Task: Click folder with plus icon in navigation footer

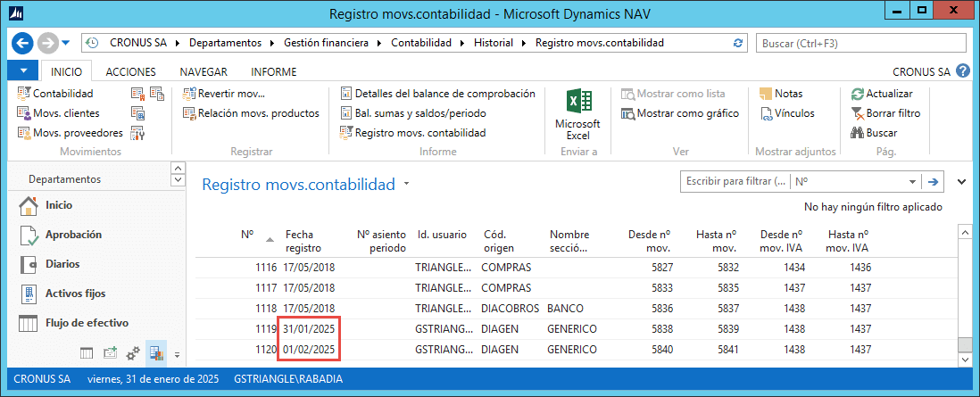Action: (111, 354)
